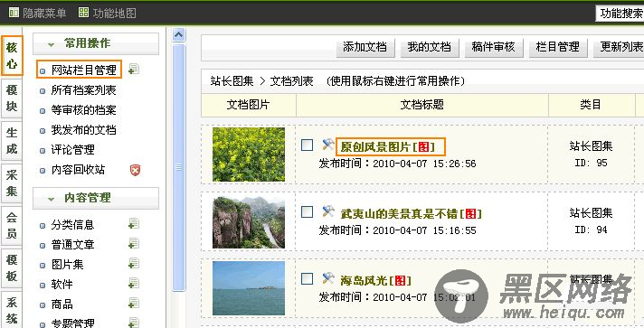This screenshot has width=644, height=328.
Task: Click 站长图集 category in ID 95 row
Action: click(591, 145)
